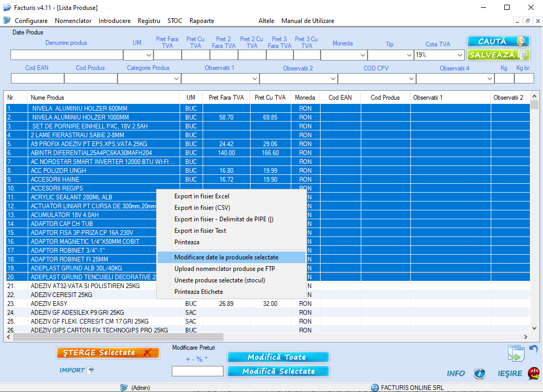This screenshot has height=392, width=543.
Task: Choose Uneste produse selectate (stocul)
Action: [x=231, y=280]
